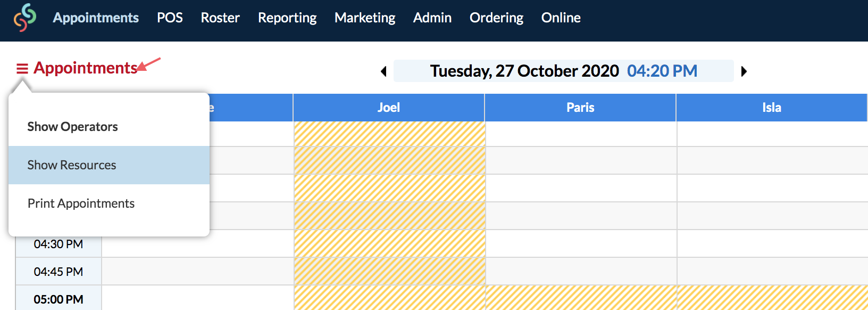Open the Admin tab

tap(432, 18)
